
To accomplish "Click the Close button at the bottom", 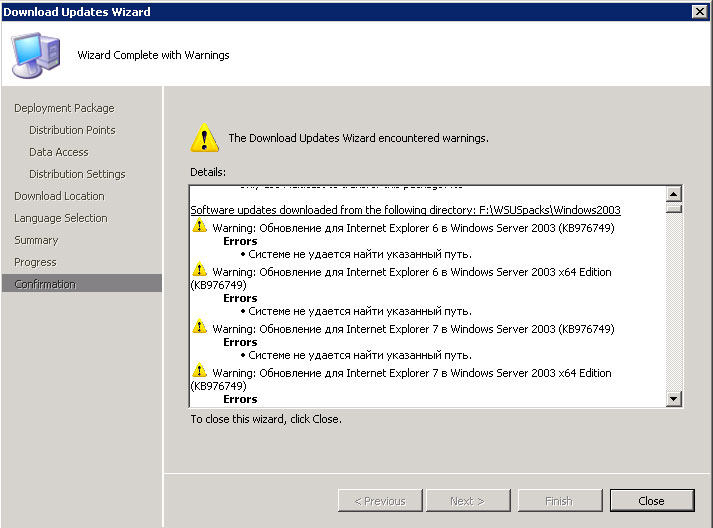I will [652, 501].
